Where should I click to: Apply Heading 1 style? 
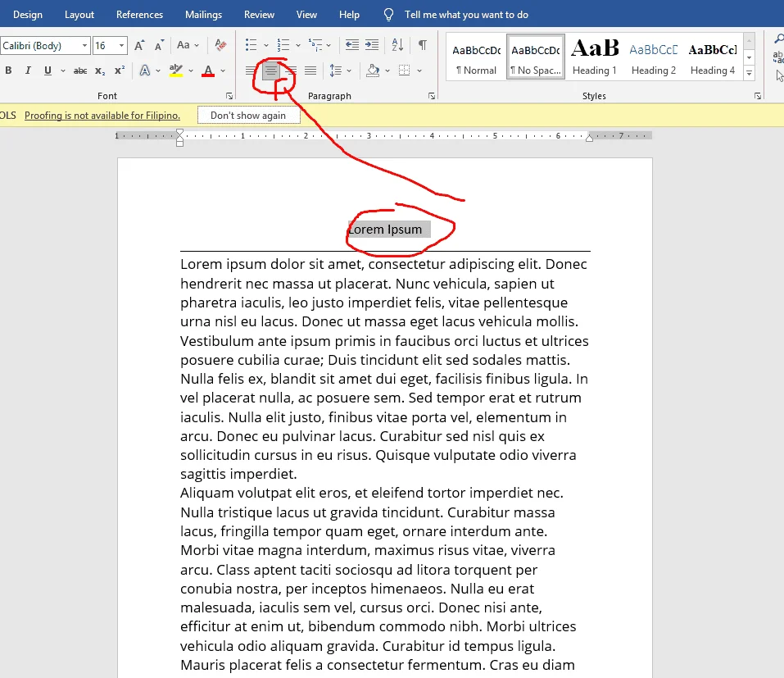coord(595,57)
